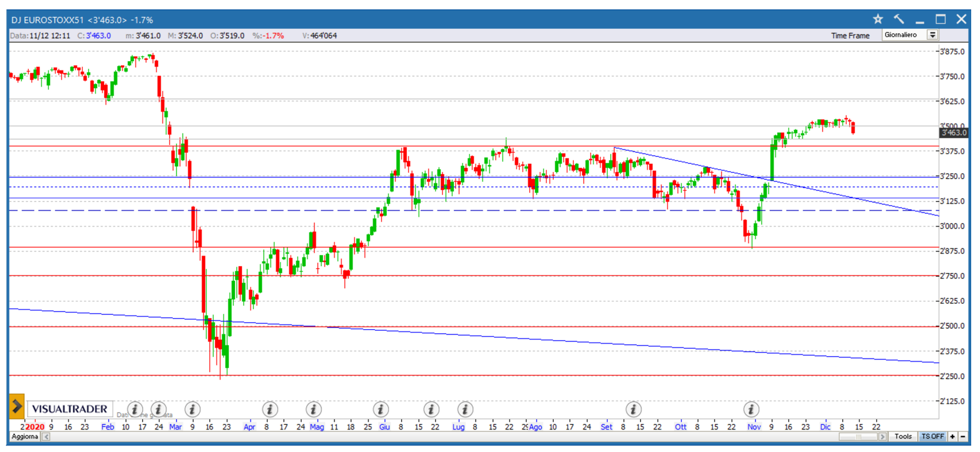The width and height of the screenshot is (980, 452).
Task: Click the minimum value m: 3'461.0
Action: (x=143, y=36)
